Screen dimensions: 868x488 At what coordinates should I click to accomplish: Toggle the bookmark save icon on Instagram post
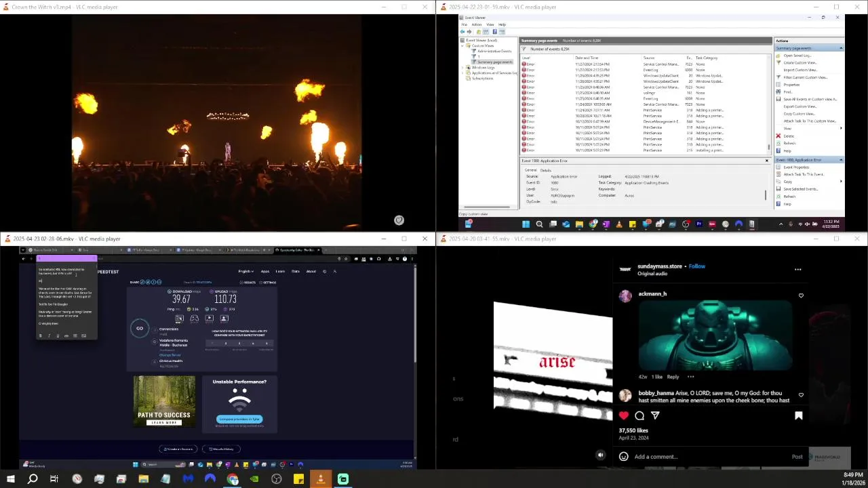(798, 415)
